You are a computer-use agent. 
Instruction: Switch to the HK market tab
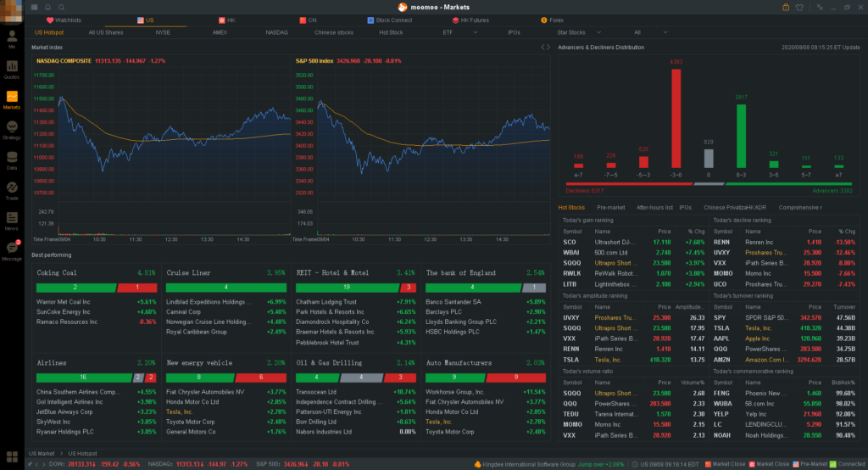pyautogui.click(x=227, y=20)
